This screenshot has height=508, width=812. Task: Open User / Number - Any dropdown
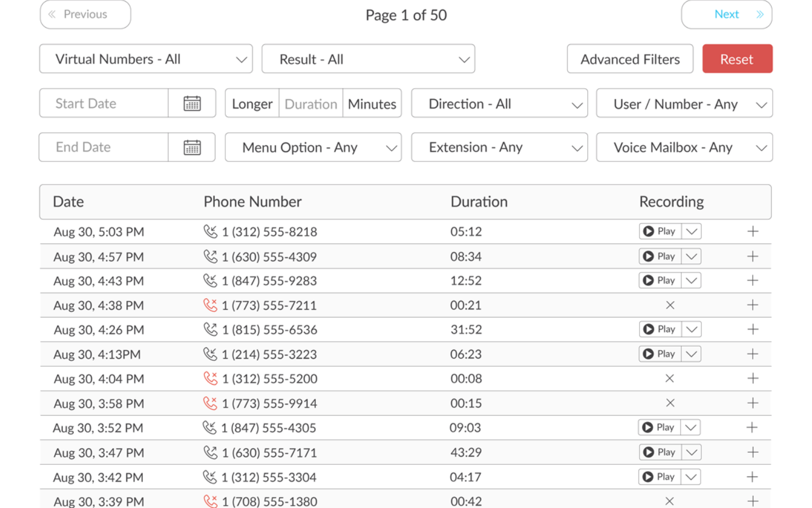tap(685, 103)
